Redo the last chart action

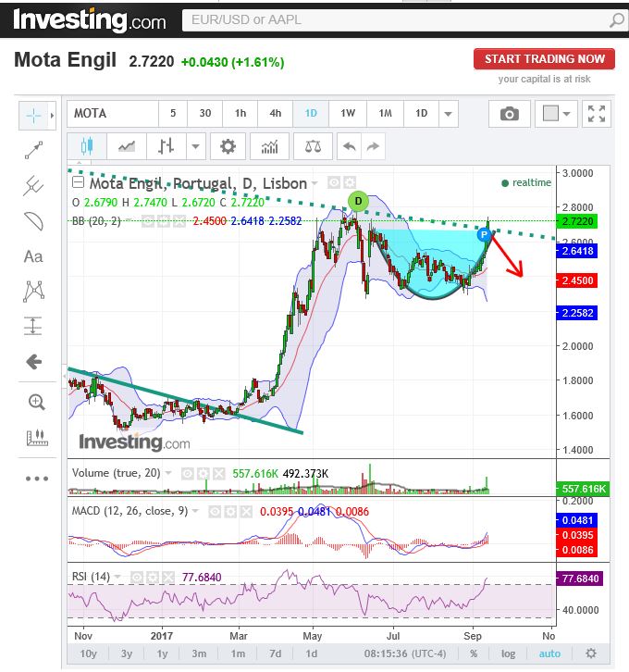point(373,146)
